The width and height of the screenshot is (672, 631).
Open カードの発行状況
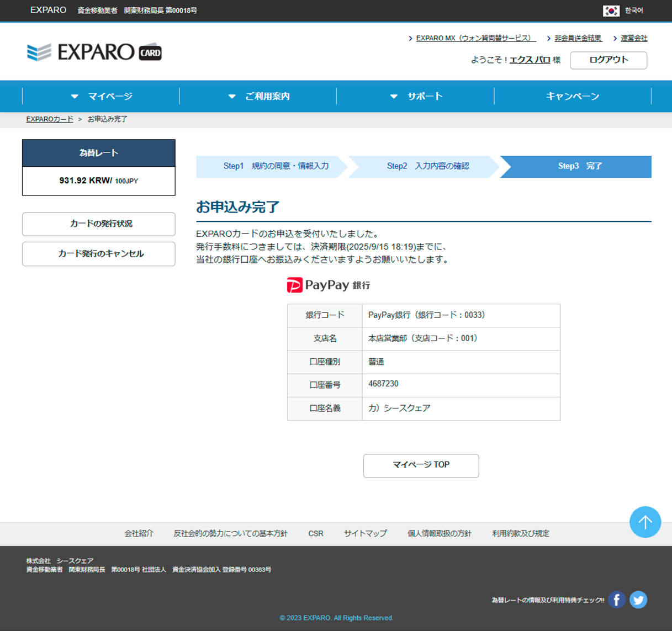[99, 224]
